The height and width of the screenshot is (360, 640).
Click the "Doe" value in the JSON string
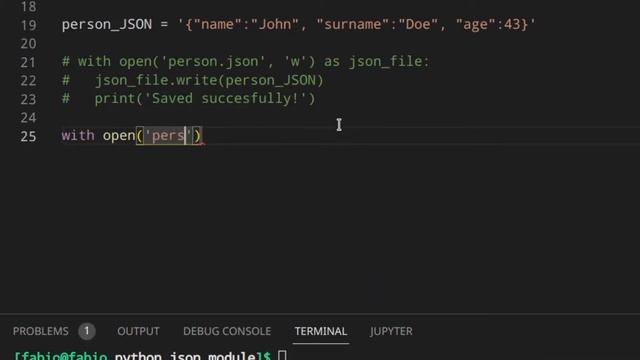418,24
